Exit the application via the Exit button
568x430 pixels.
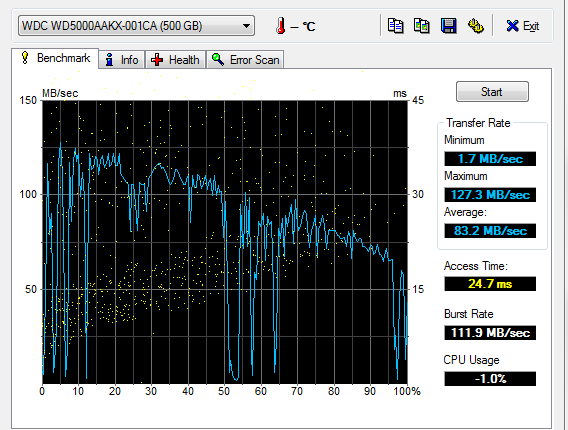(x=523, y=26)
